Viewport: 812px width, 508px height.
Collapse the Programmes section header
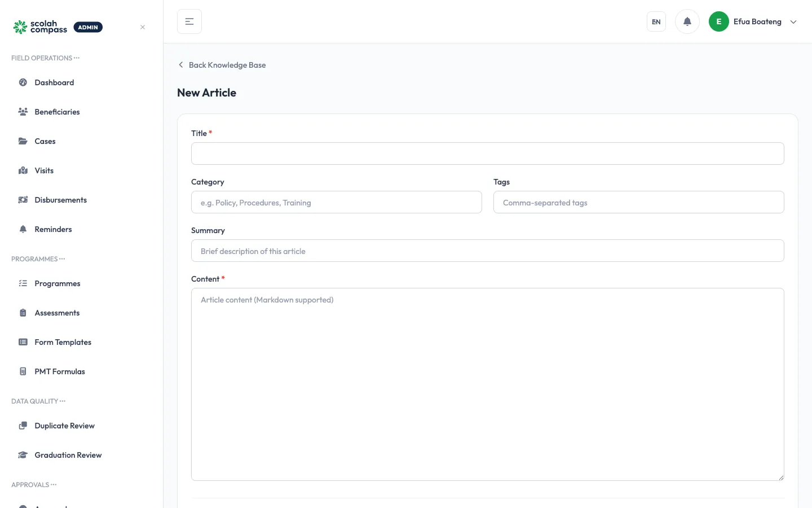click(x=38, y=259)
